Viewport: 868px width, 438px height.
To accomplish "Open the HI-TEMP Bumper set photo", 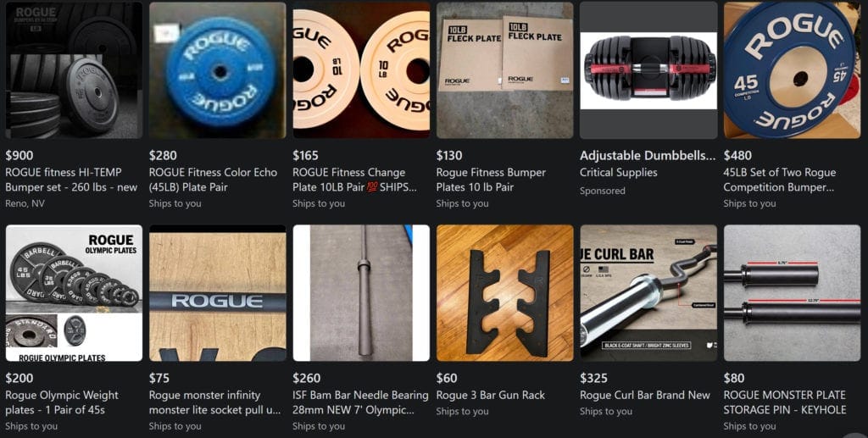I will (x=74, y=70).
